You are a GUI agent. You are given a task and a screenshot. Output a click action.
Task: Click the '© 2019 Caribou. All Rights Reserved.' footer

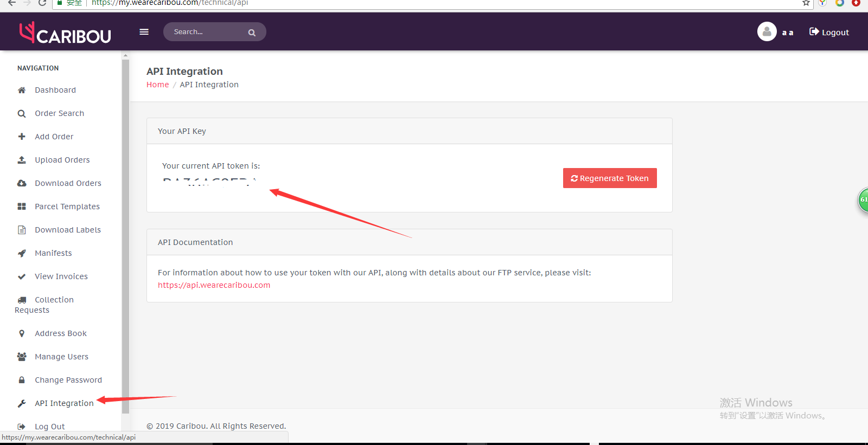point(216,426)
